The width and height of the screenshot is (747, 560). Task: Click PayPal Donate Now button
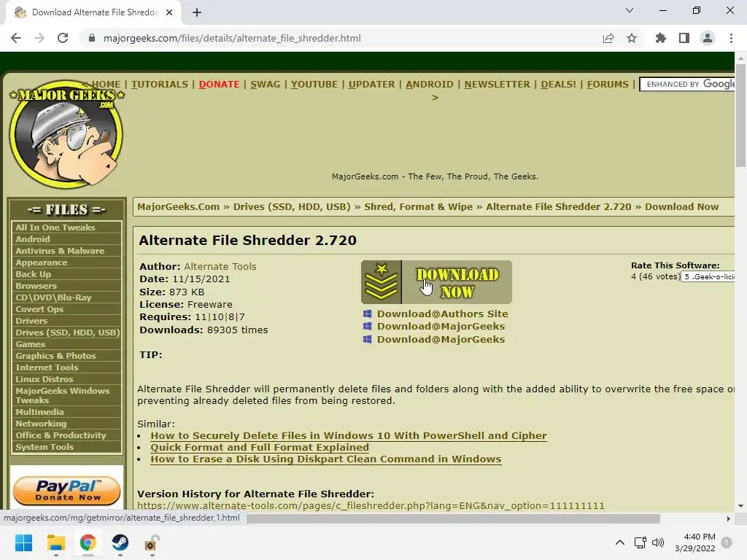[x=66, y=491]
